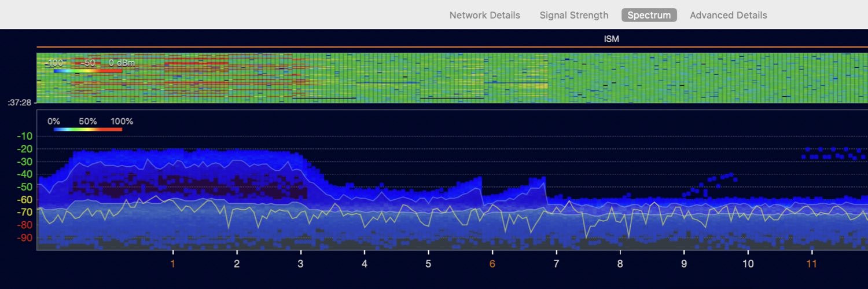The image size is (868, 289).
Task: Click the -20 dBm axis label
Action: point(24,149)
